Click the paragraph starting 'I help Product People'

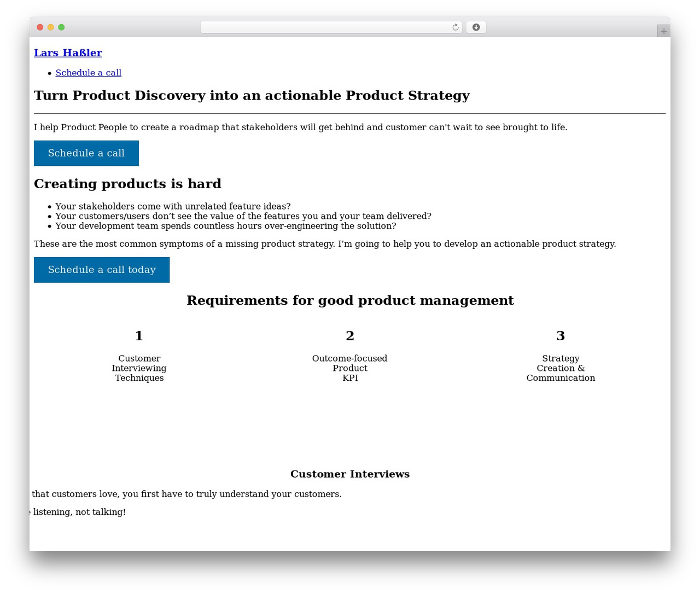point(301,127)
